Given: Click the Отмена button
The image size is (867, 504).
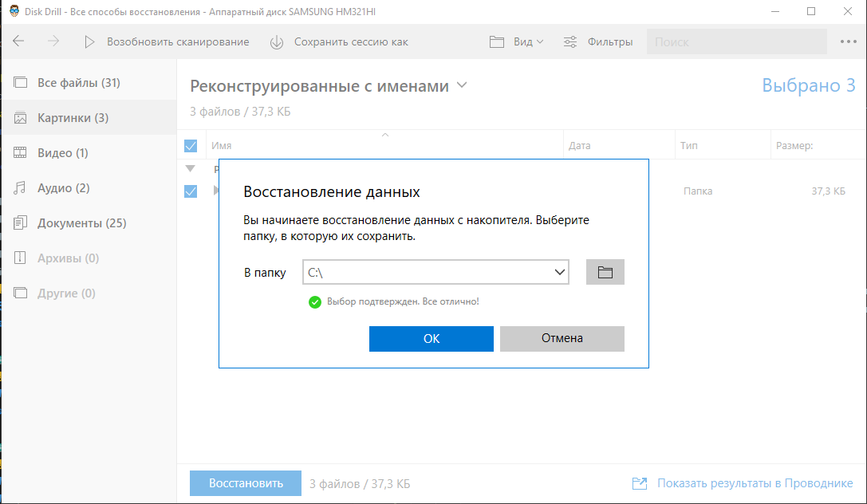Looking at the screenshot, I should coord(562,338).
